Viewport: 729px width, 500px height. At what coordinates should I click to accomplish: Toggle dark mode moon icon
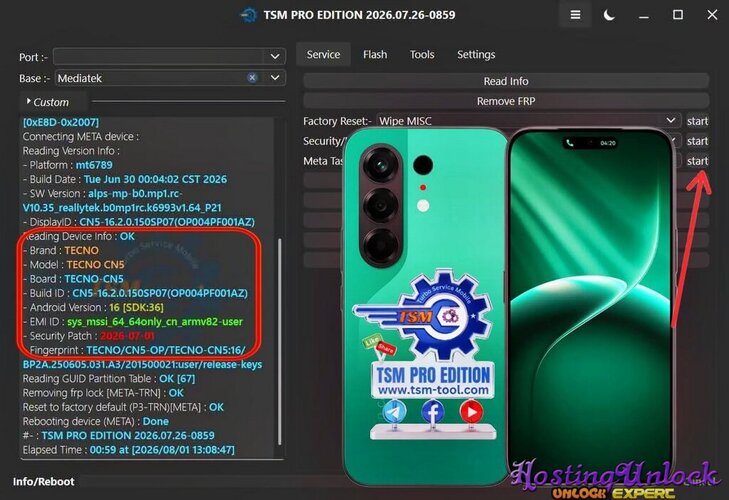pyautogui.click(x=609, y=15)
